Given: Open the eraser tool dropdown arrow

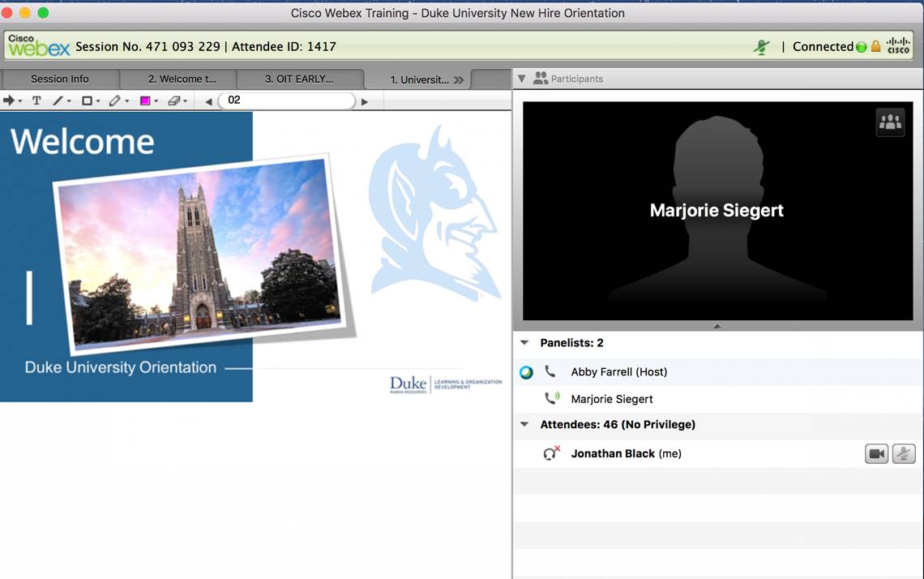Looking at the screenshot, I should 185,101.
